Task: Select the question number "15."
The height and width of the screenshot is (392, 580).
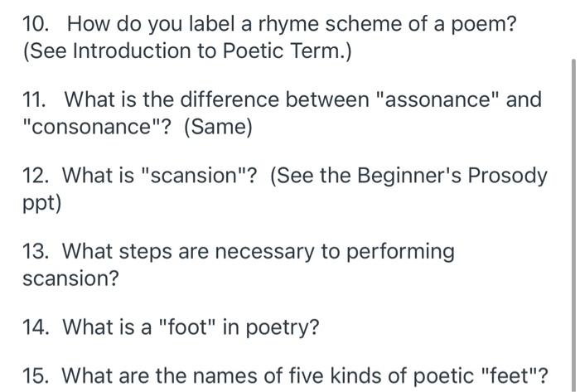Action: pos(36,375)
